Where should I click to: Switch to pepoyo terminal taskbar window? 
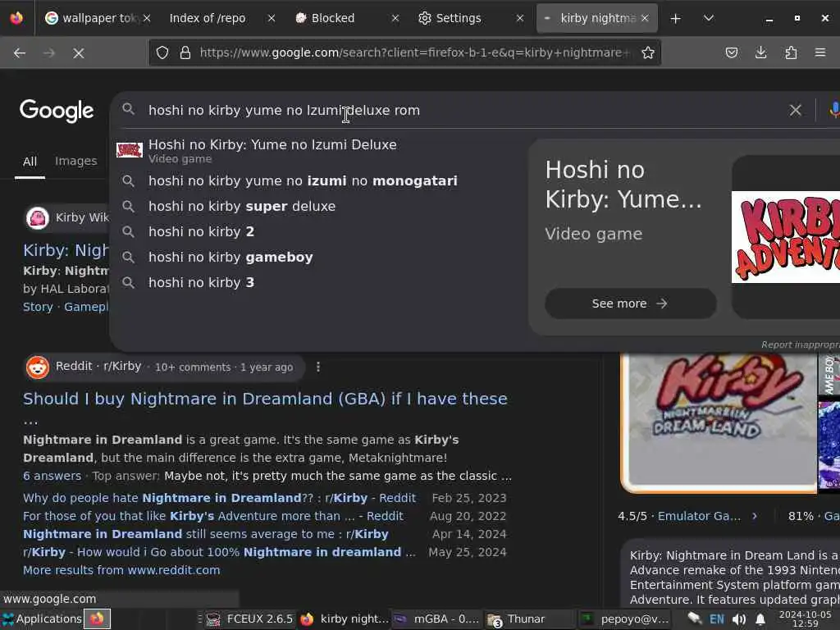624,619
